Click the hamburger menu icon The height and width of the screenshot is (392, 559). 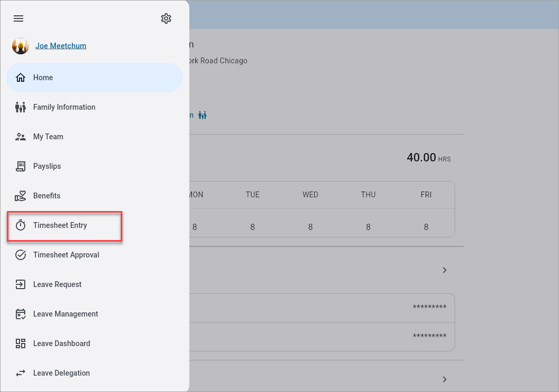coord(18,18)
